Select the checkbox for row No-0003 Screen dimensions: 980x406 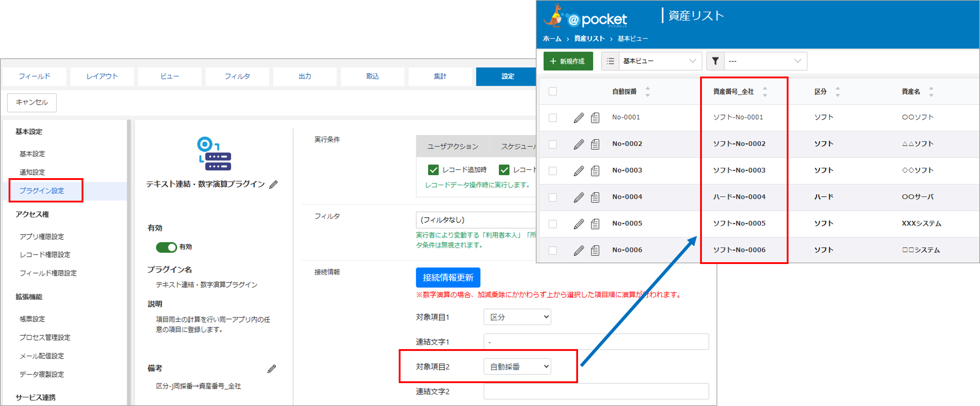(x=552, y=171)
